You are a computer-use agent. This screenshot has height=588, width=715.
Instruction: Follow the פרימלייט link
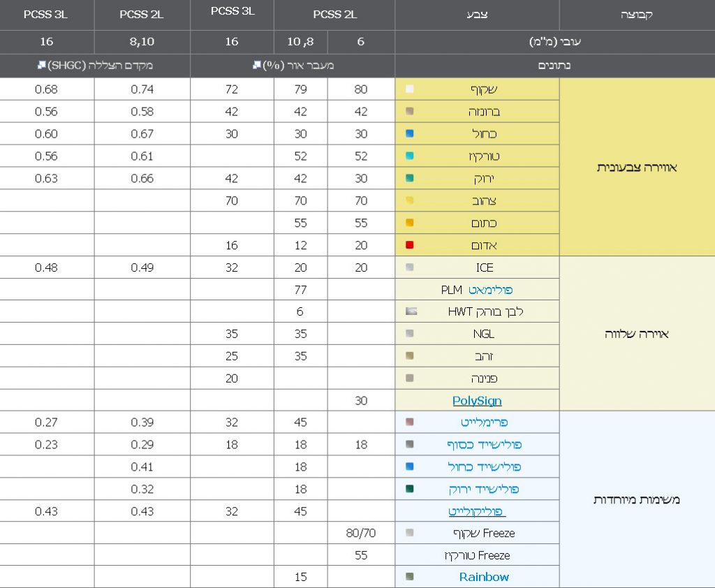click(485, 422)
